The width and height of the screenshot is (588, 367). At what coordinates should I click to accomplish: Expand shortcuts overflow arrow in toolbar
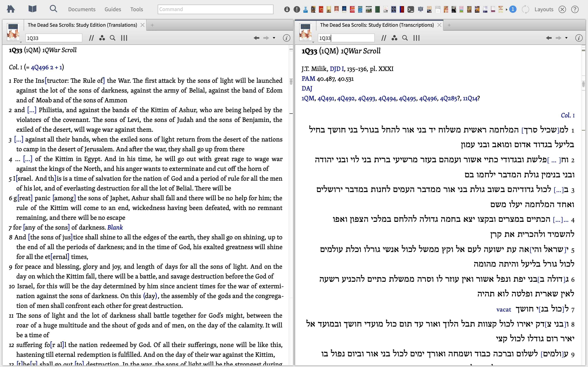click(x=507, y=9)
